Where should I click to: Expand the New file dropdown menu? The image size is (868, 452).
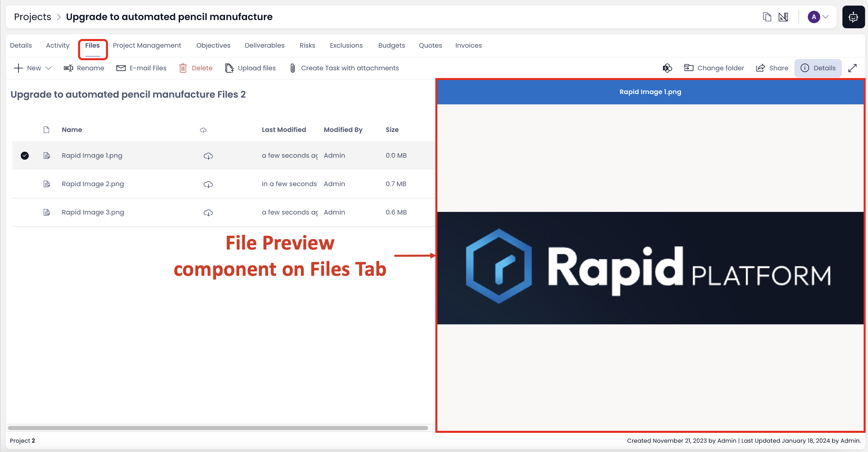pyautogui.click(x=48, y=68)
